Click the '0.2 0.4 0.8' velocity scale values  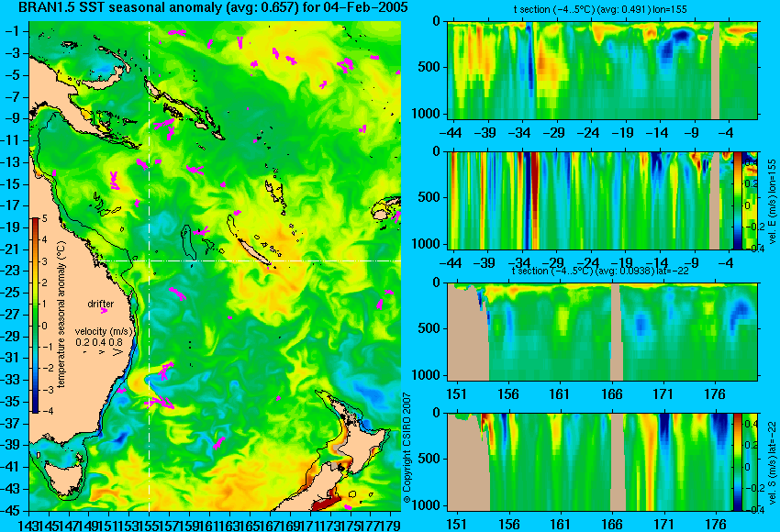click(x=99, y=342)
